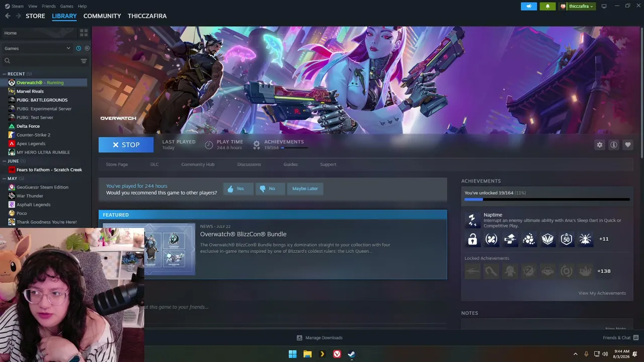Image resolution: width=644 pixels, height=362 pixels.
Task: Click the Apex Legends red icon
Action: point(12,144)
